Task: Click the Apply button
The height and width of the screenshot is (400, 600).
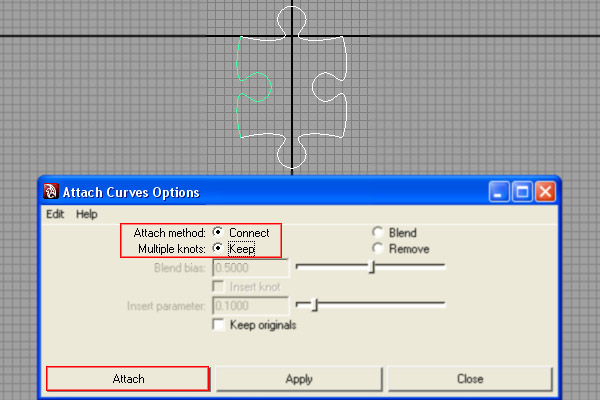Action: pos(299,379)
